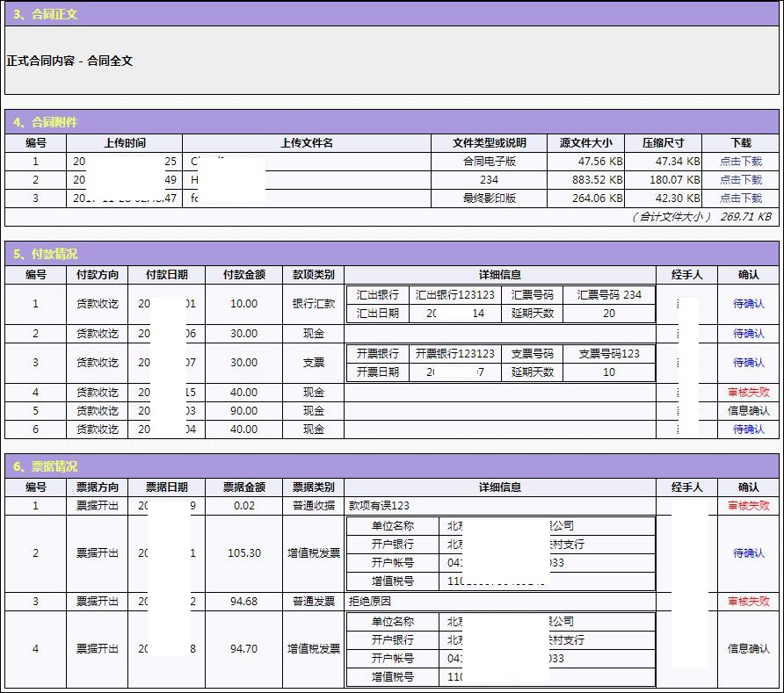
Task: Select 待确认 for payment row 6
Action: click(748, 430)
